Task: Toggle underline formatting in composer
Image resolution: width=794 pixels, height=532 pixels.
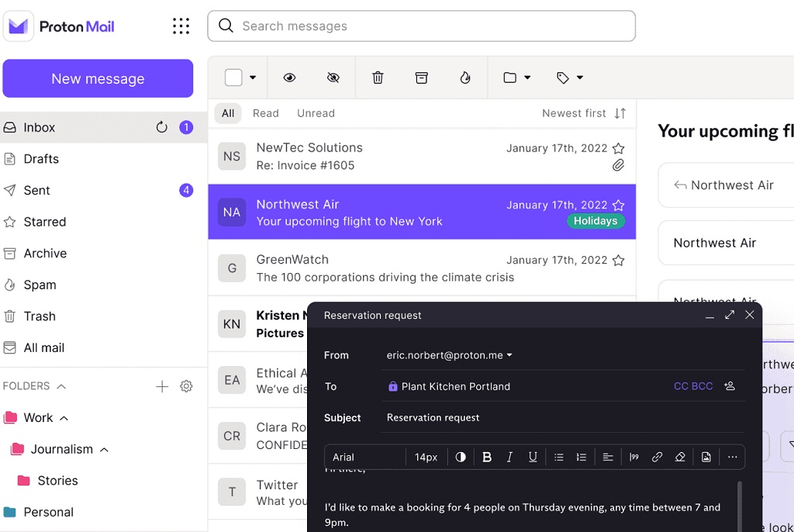Action: pos(533,457)
